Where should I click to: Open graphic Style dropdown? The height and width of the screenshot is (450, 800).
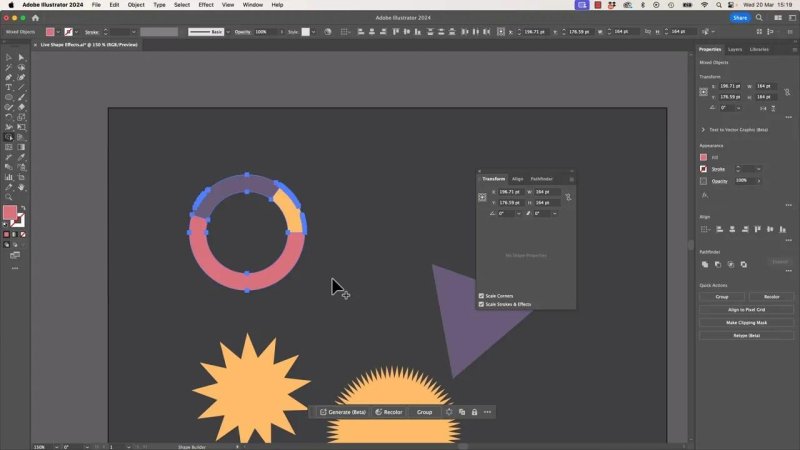(313, 32)
